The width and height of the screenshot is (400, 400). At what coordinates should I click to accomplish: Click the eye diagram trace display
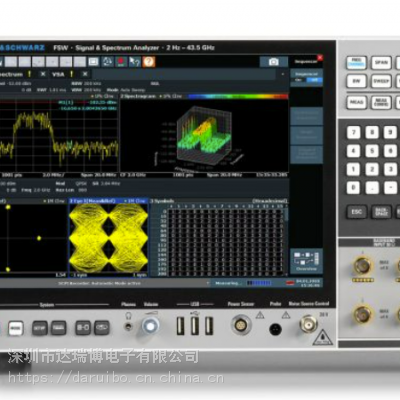click(108, 238)
